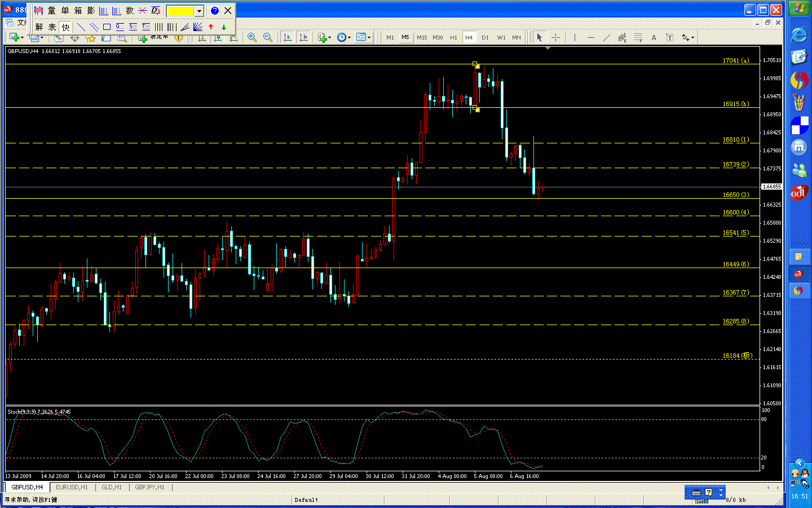Select the blue rectangle drawing tool
This screenshot has width=812, height=508.
107,27
